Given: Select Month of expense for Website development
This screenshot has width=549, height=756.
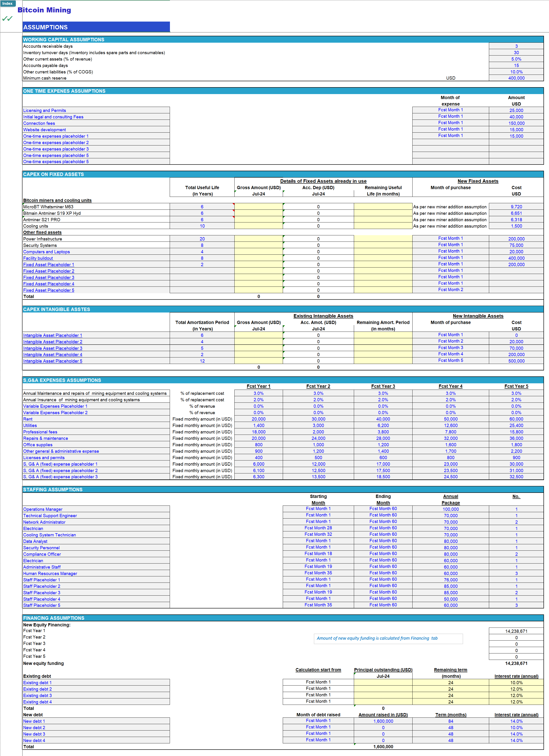Looking at the screenshot, I should [450, 129].
